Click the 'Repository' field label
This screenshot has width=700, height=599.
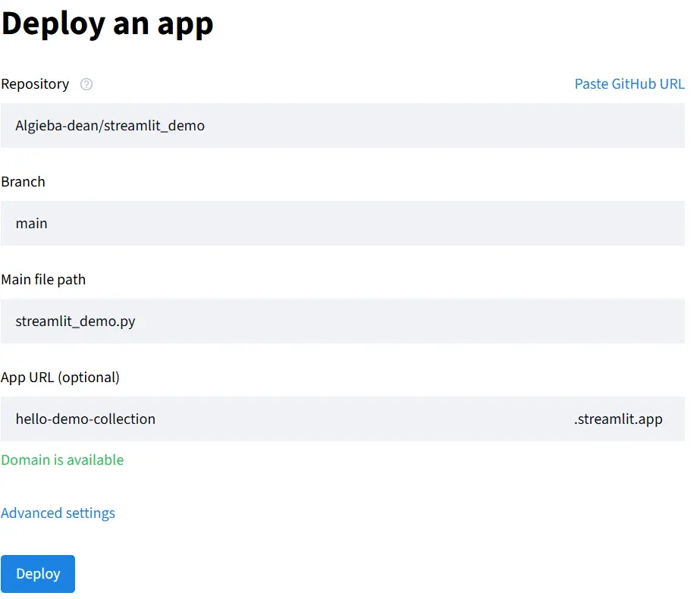coord(36,84)
